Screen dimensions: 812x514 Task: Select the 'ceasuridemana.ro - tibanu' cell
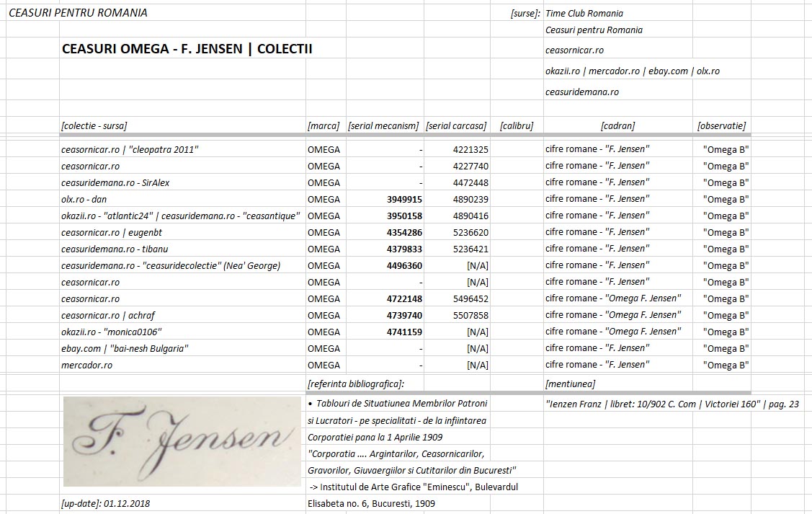[x=115, y=249]
